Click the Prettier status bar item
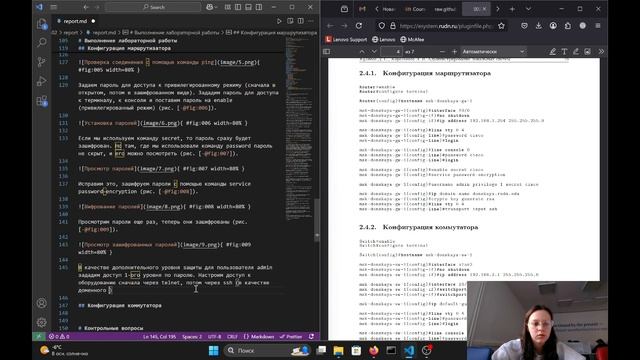640x360 pixels. point(291,337)
